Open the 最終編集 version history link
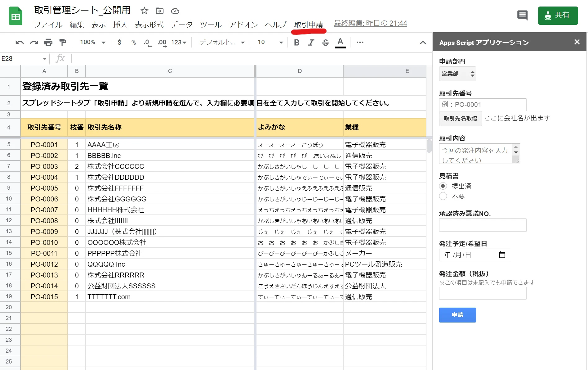 click(370, 23)
